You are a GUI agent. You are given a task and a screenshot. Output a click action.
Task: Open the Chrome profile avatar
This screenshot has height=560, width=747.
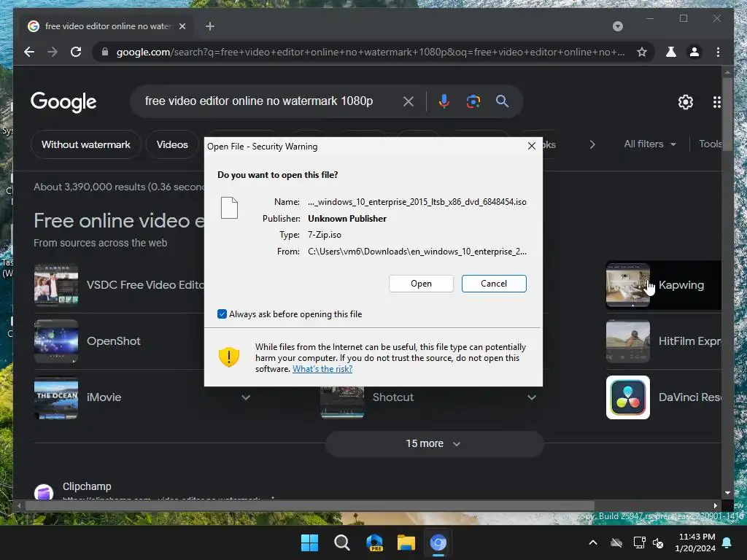694,52
